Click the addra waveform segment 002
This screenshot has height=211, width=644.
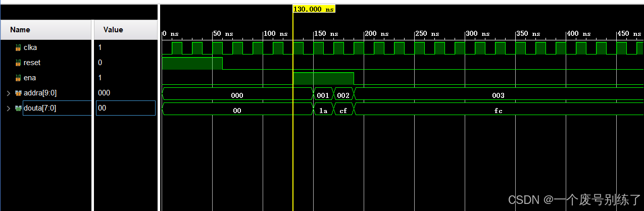343,95
